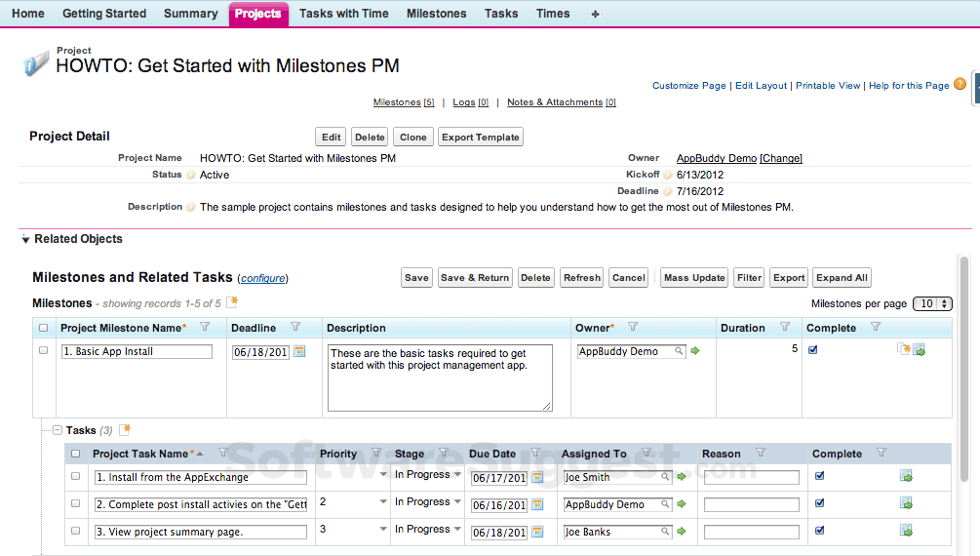Click the Export Template button
The height and width of the screenshot is (556, 980).
tap(480, 138)
